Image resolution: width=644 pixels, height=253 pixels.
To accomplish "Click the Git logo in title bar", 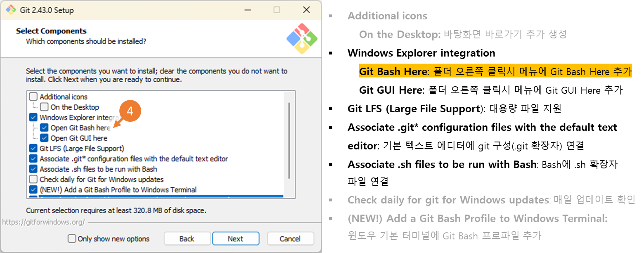I will coord(11,9).
